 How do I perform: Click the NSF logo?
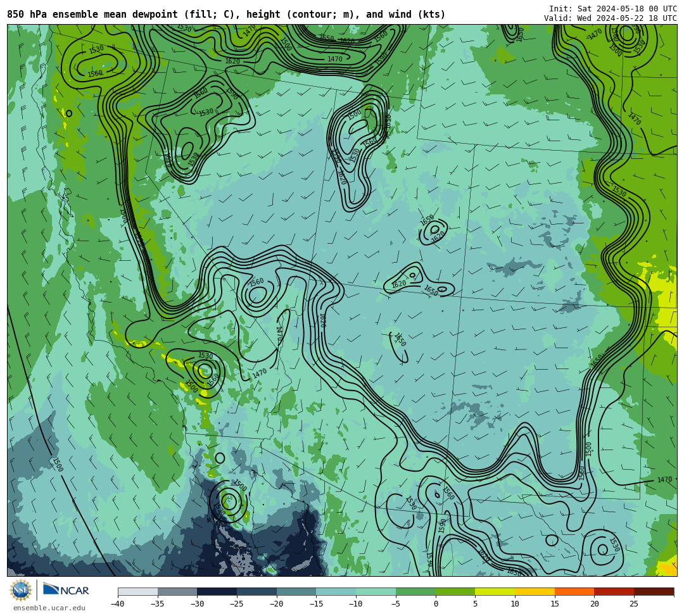20,590
